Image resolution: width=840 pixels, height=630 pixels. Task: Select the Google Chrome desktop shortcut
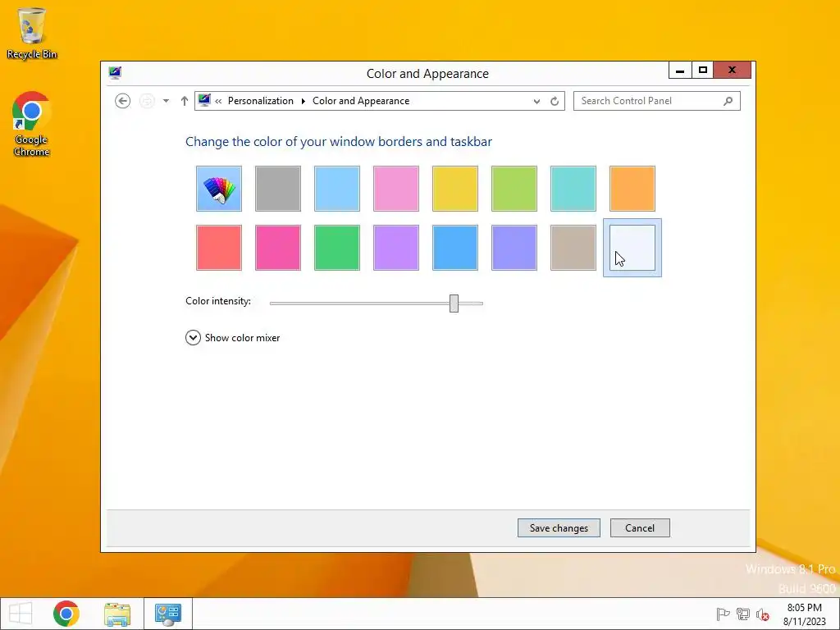click(x=32, y=125)
